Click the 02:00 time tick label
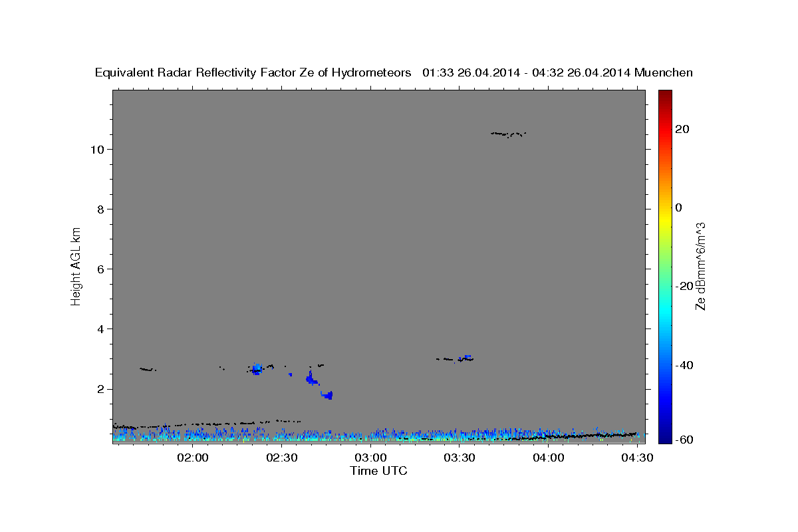Image resolution: width=798 pixels, height=532 pixels. (193, 458)
